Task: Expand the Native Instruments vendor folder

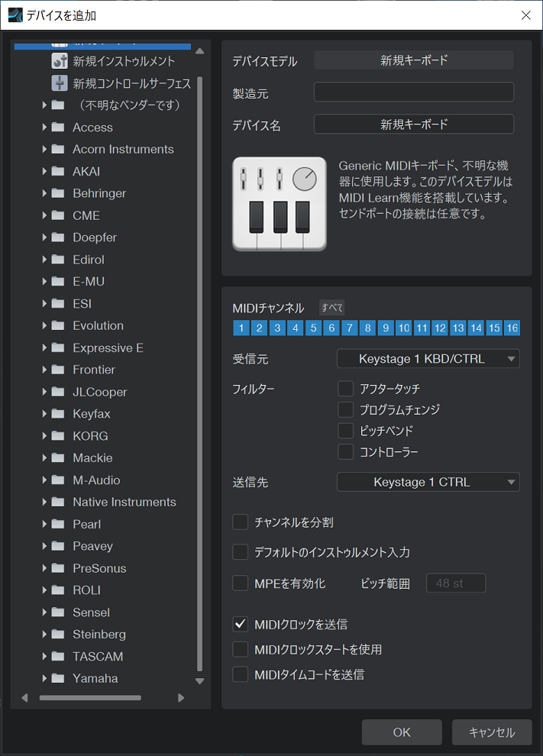Action: pos(44,502)
